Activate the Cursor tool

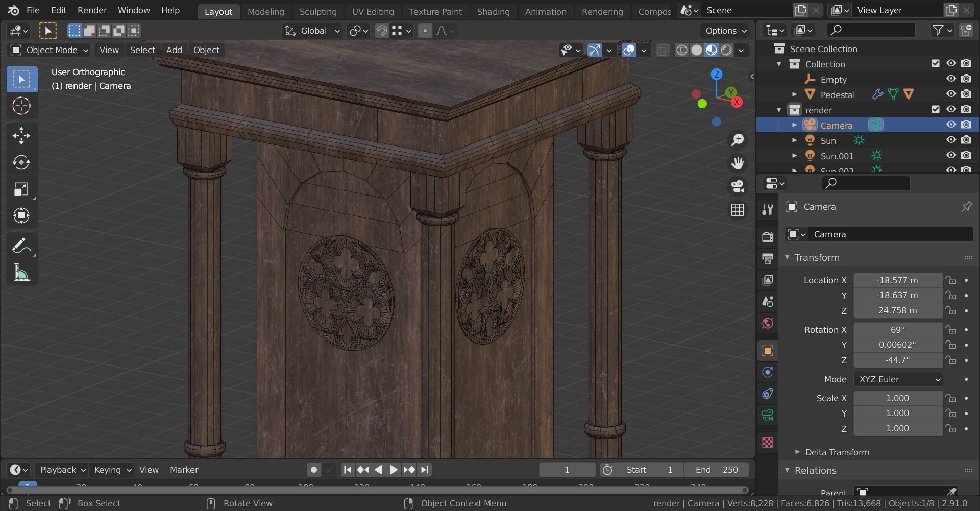pos(21,106)
